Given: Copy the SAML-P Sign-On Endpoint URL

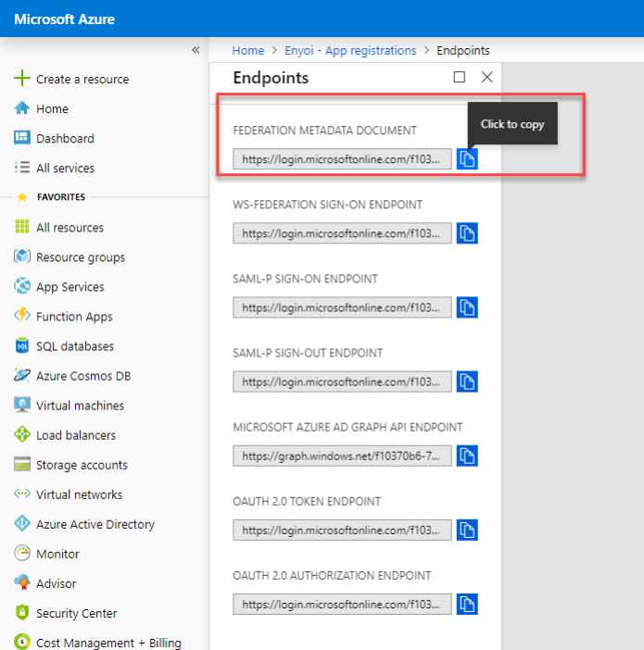Looking at the screenshot, I should tap(467, 307).
